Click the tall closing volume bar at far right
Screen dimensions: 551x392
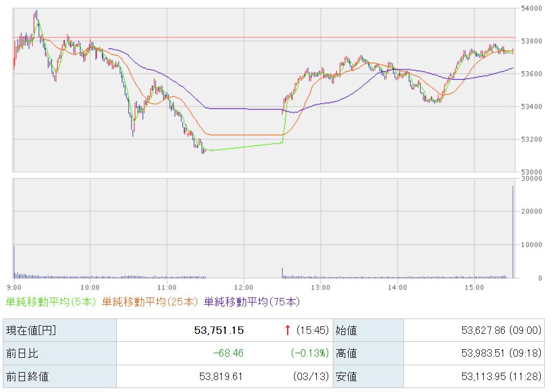513,234
